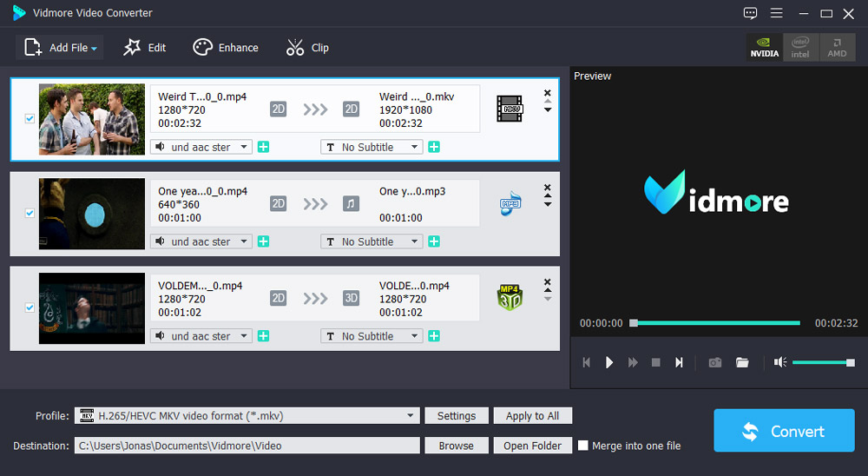Viewport: 868px width, 476px height.
Task: Click the MP3 output format icon
Action: pos(510,203)
